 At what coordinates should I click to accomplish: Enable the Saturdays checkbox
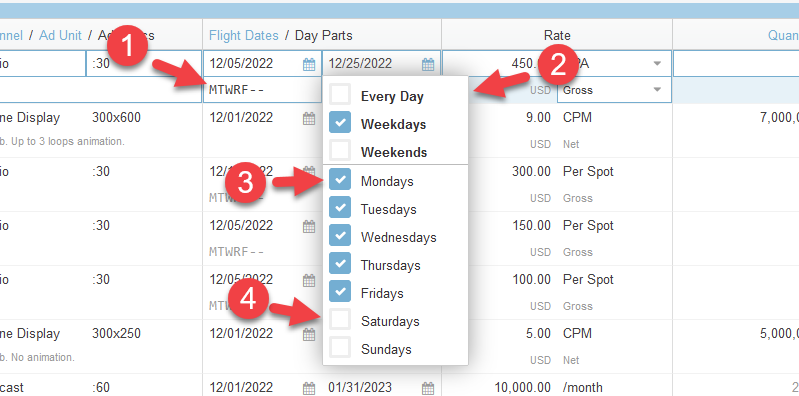[340, 321]
